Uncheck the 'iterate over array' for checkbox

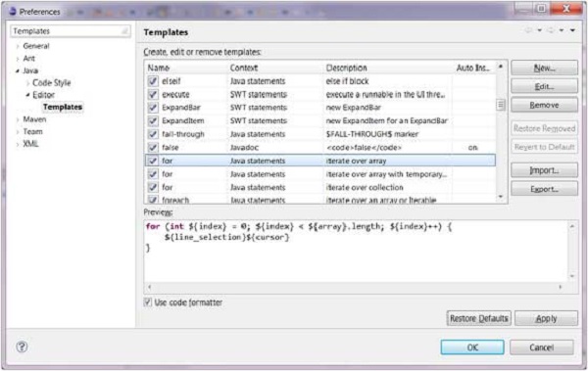point(153,161)
